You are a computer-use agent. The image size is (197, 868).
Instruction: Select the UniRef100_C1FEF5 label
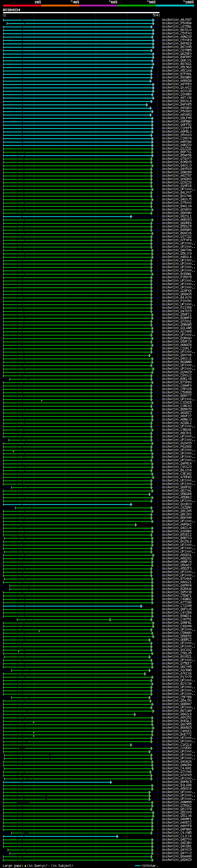tap(177, 128)
